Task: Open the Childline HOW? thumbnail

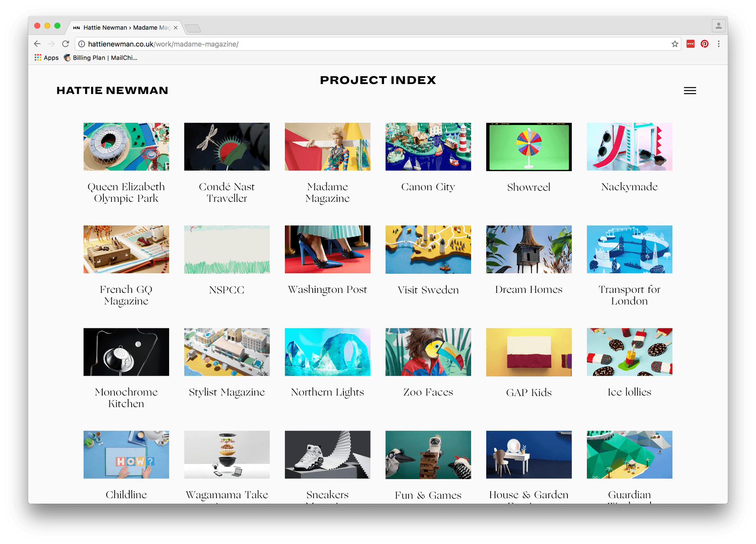Action: 126,454
